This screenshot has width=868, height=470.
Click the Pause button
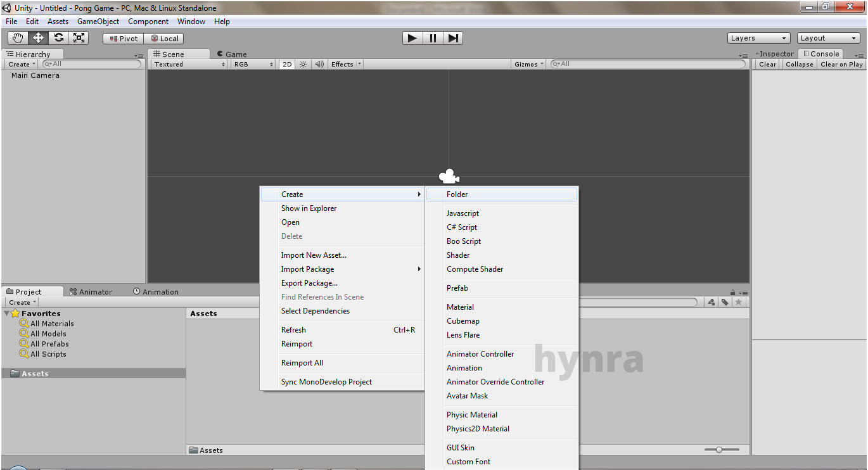pyautogui.click(x=433, y=38)
